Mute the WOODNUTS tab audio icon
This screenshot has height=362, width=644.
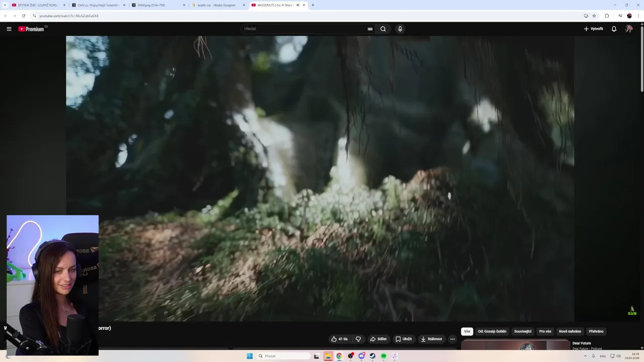point(298,5)
